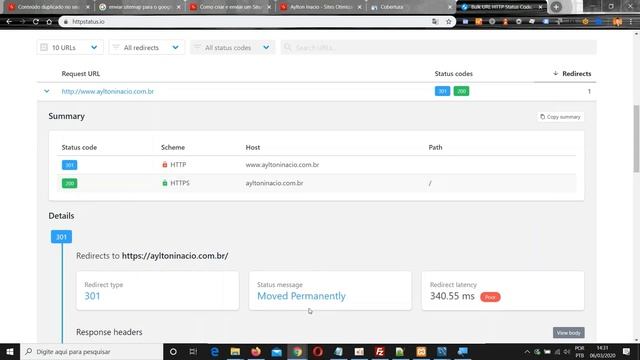Click the 200 badge in Summary table

click(x=69, y=183)
